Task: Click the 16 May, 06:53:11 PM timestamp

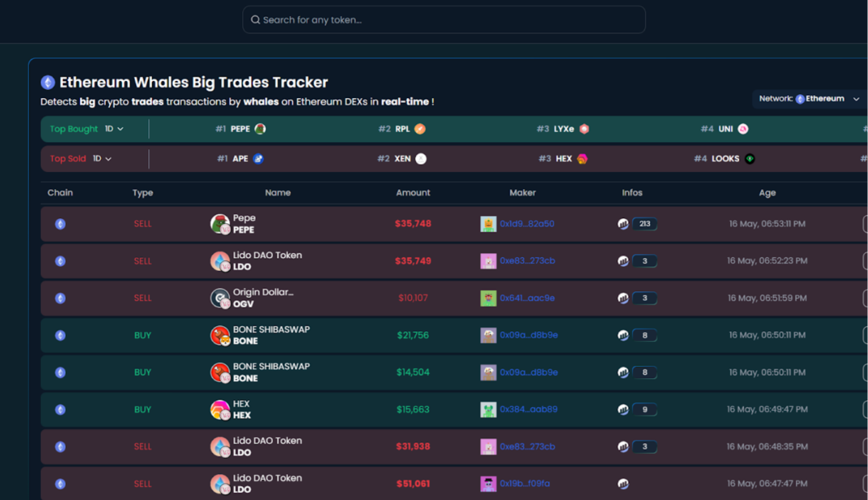Action: point(767,224)
